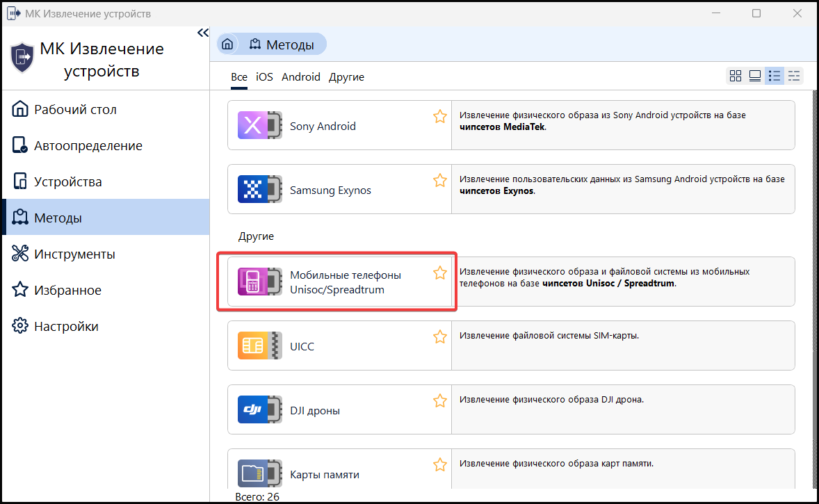Star the Карты памяти method
Image resolution: width=819 pixels, height=504 pixels.
[x=440, y=464]
